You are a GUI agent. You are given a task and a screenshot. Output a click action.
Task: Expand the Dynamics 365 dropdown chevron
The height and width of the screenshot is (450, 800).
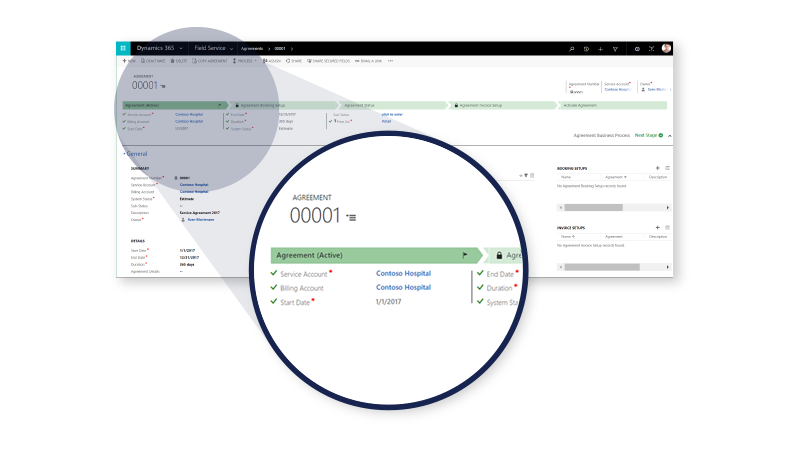tap(181, 48)
